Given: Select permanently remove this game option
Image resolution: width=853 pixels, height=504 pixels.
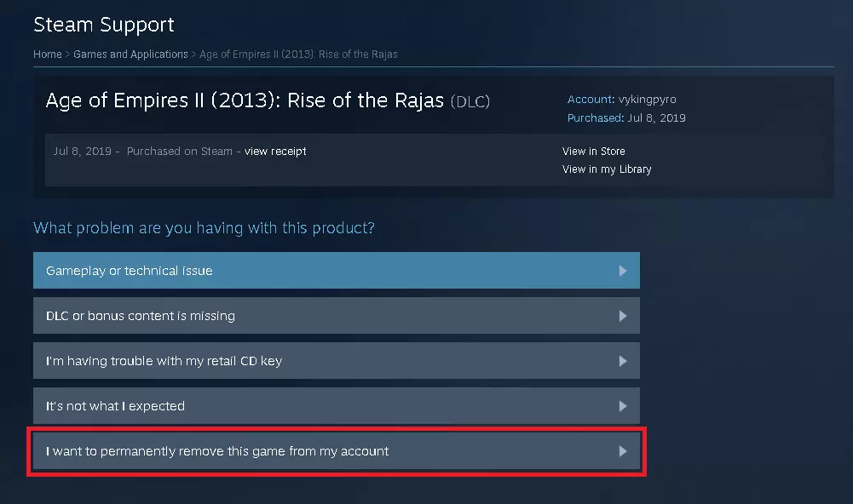Looking at the screenshot, I should pos(337,450).
